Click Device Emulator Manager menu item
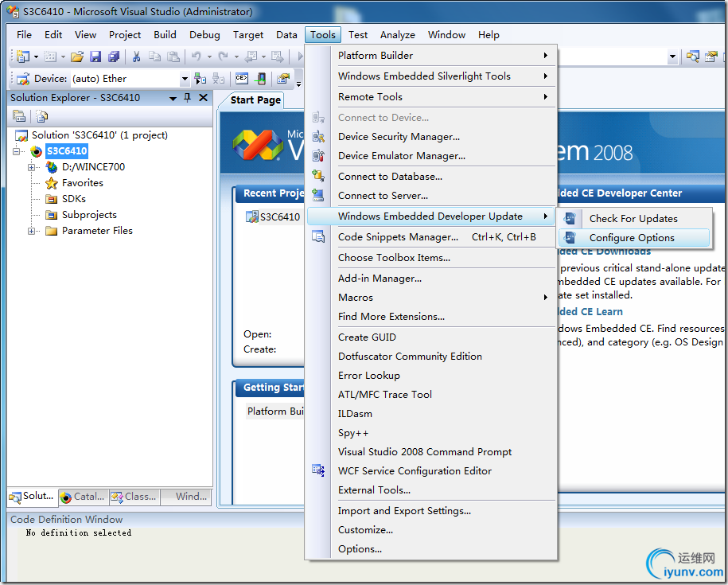 (x=431, y=156)
